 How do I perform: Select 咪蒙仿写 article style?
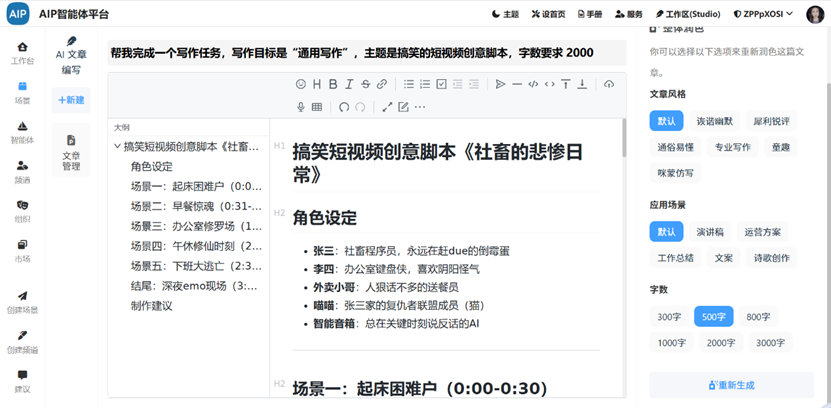(675, 173)
